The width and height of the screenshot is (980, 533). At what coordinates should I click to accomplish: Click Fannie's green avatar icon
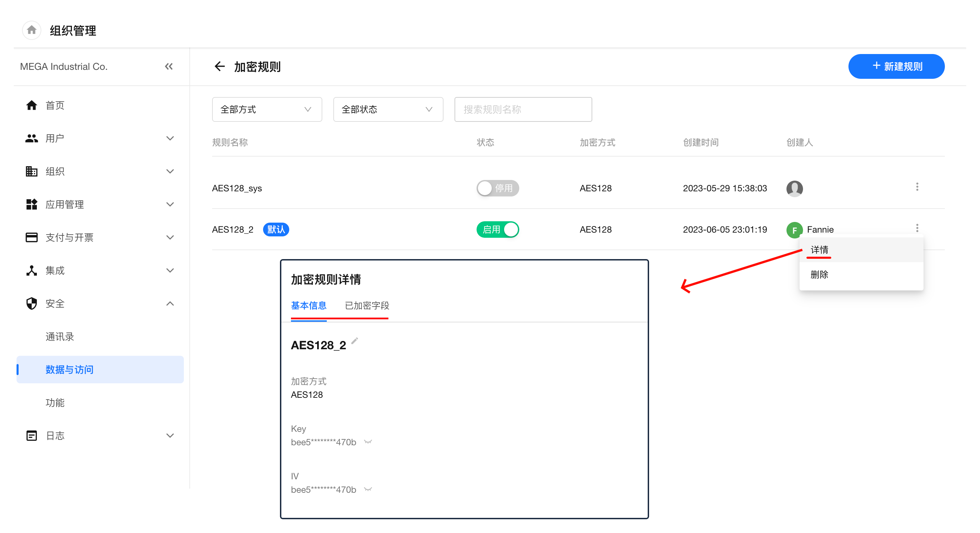[x=794, y=230]
